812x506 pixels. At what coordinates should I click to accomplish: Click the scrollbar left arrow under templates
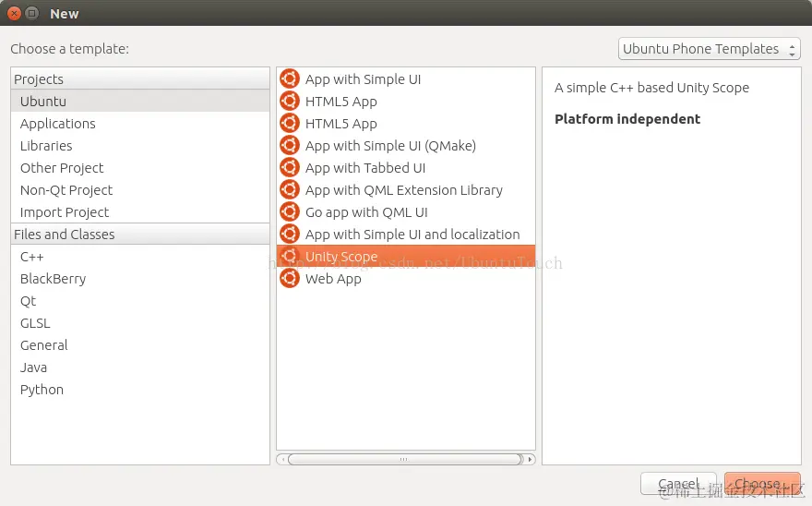[282, 459]
